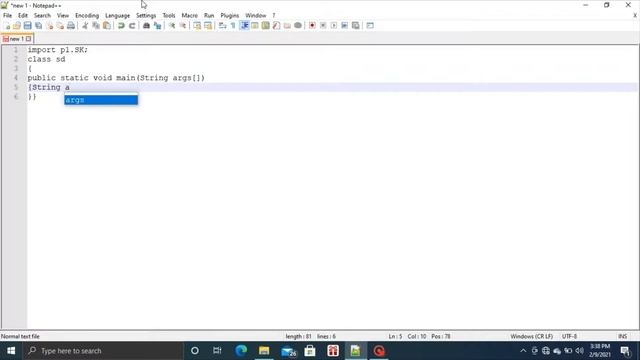The height and width of the screenshot is (360, 640).
Task: Open the Plugins menu
Action: click(x=229, y=16)
